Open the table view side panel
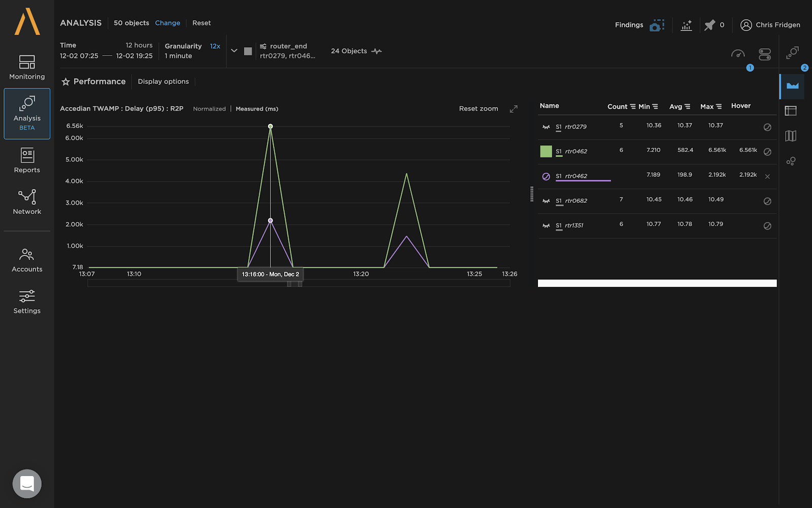This screenshot has width=812, height=508. point(791,111)
